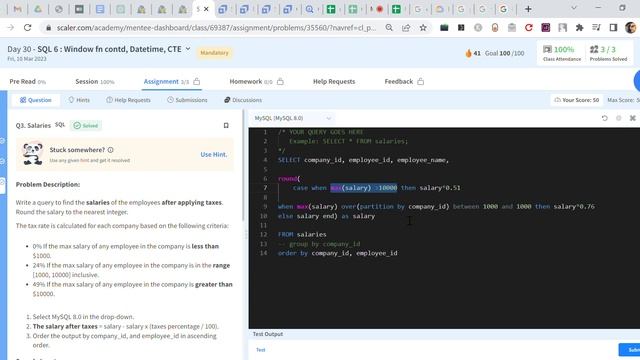This screenshot has height=360, width=640.
Task: Click the red C extension icon
Action: coord(529,28)
